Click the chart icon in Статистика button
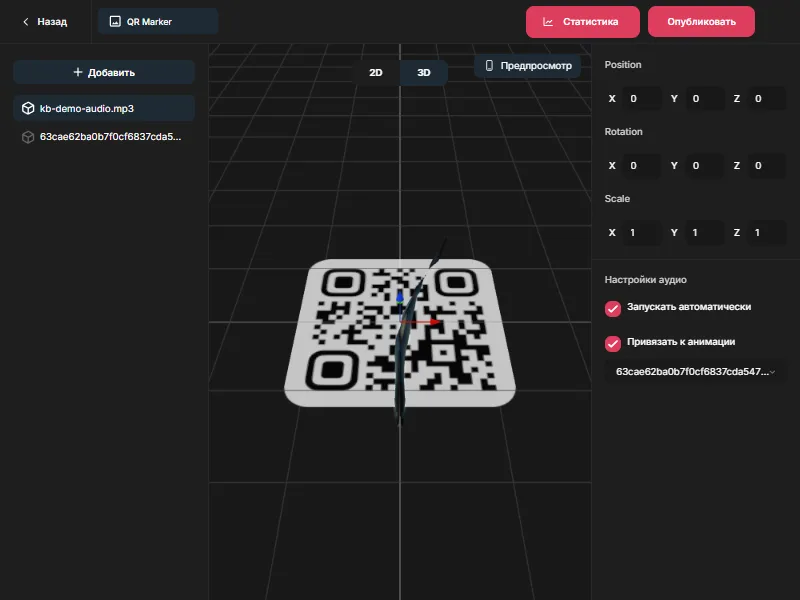The image size is (800, 600). 548,22
